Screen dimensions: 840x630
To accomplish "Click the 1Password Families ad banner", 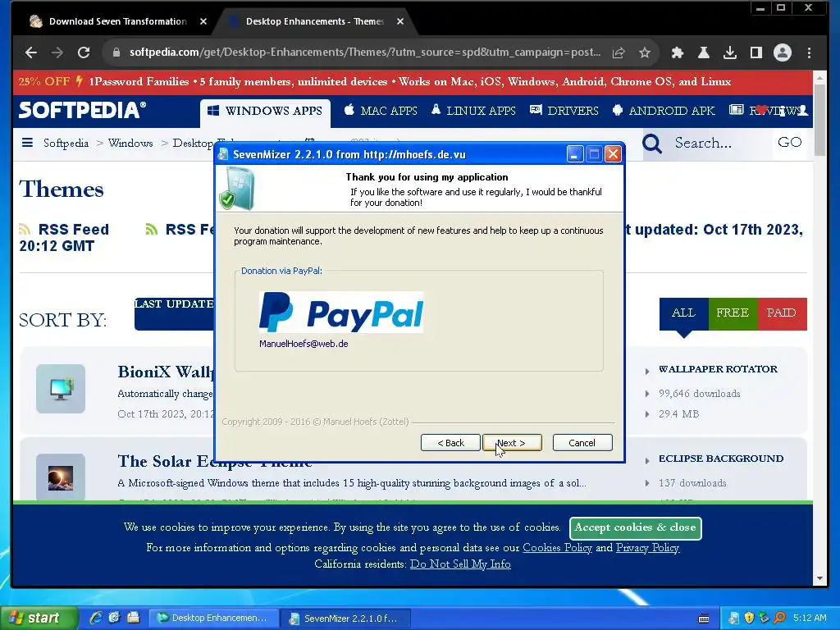I will pos(413,82).
